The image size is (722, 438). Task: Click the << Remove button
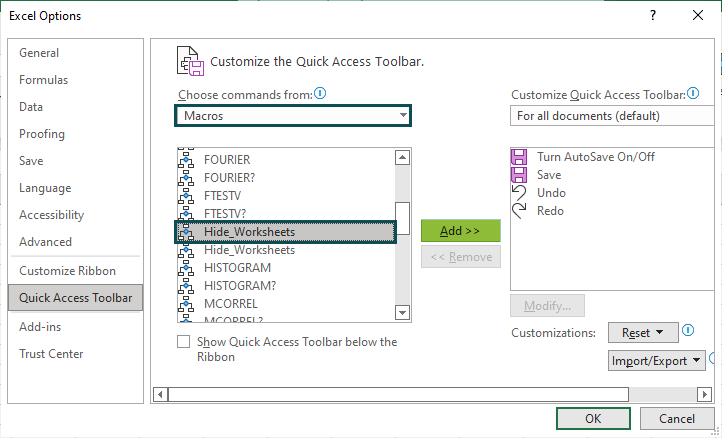tap(460, 257)
